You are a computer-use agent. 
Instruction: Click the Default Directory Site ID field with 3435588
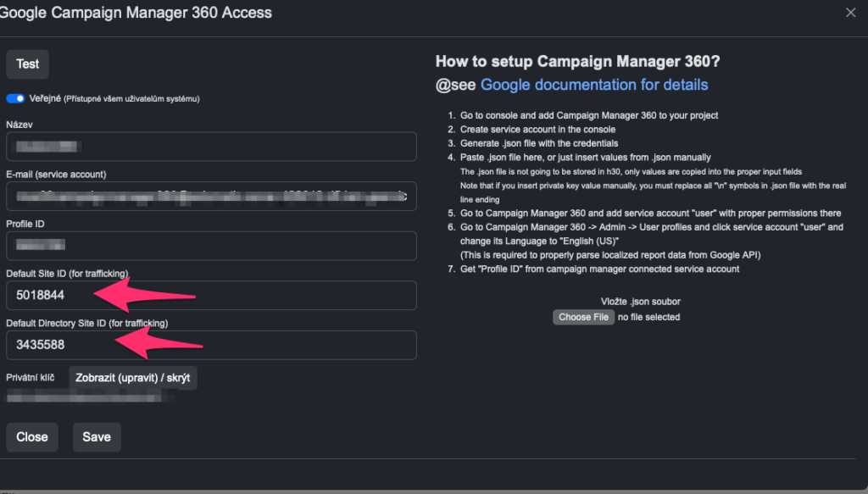[x=211, y=345]
